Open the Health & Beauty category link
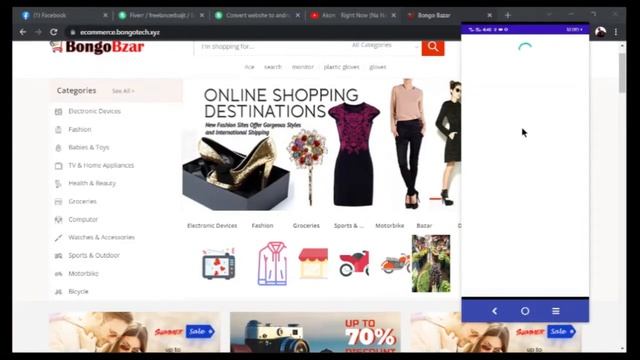Image resolution: width=640 pixels, height=360 pixels. pos(92,183)
